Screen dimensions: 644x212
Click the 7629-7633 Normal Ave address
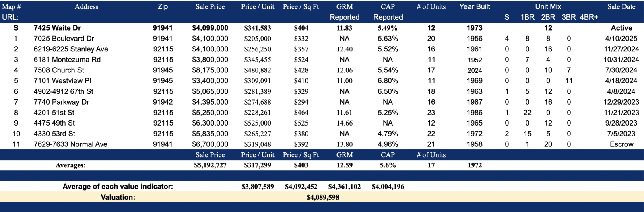70,144
